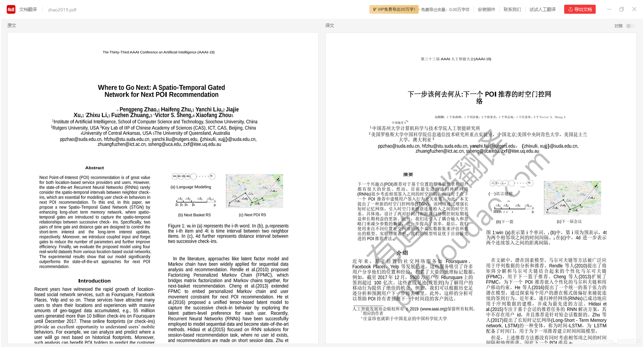Click the VIP免费导出20万字 banner
This screenshot has height=347, width=644.
(394, 9)
